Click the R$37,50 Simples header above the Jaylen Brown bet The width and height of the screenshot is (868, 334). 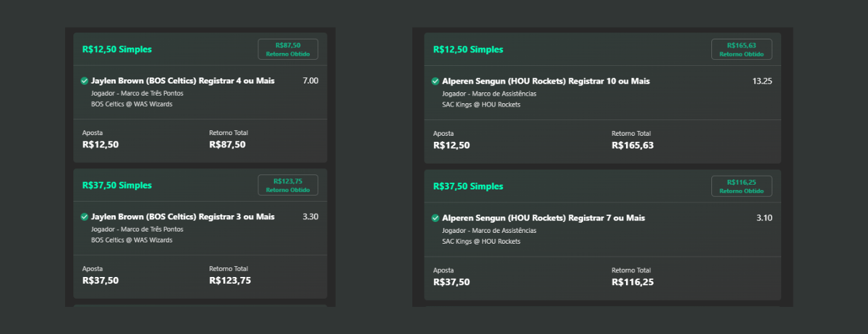coord(117,185)
